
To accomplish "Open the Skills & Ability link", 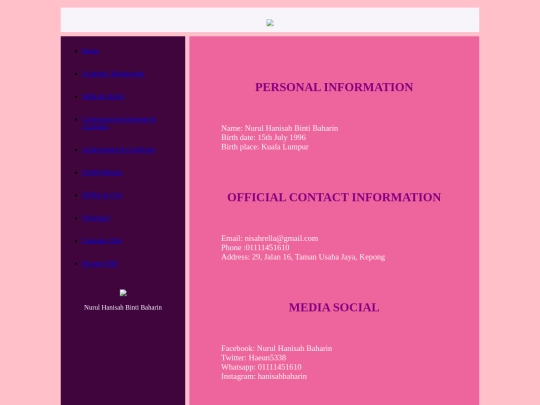I will (x=103, y=97).
